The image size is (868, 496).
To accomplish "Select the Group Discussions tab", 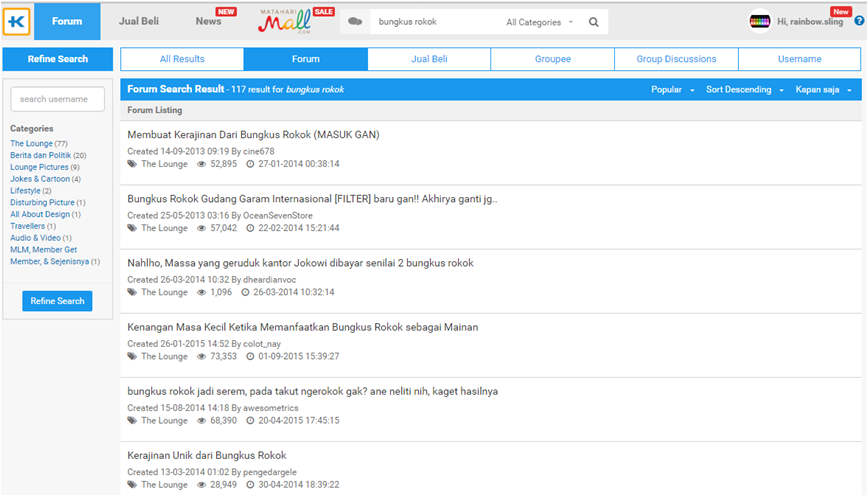I will coord(676,60).
